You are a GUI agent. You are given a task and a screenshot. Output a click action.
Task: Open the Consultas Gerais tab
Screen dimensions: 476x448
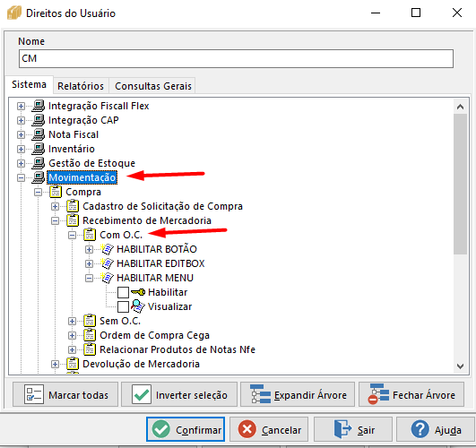click(x=153, y=86)
